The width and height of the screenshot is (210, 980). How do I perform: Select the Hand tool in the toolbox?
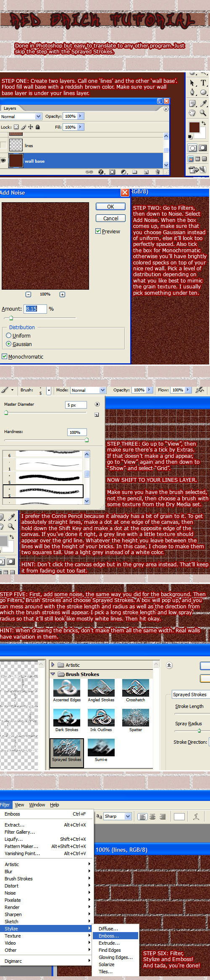pos(192,113)
